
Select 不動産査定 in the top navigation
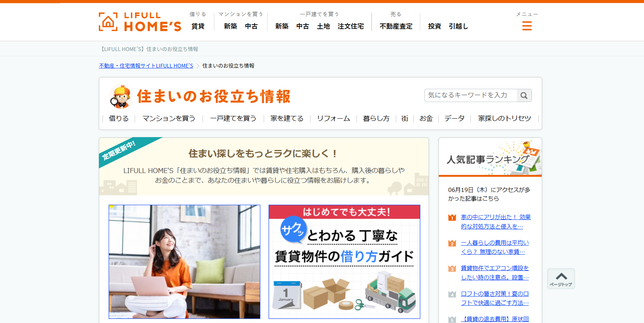[396, 26]
